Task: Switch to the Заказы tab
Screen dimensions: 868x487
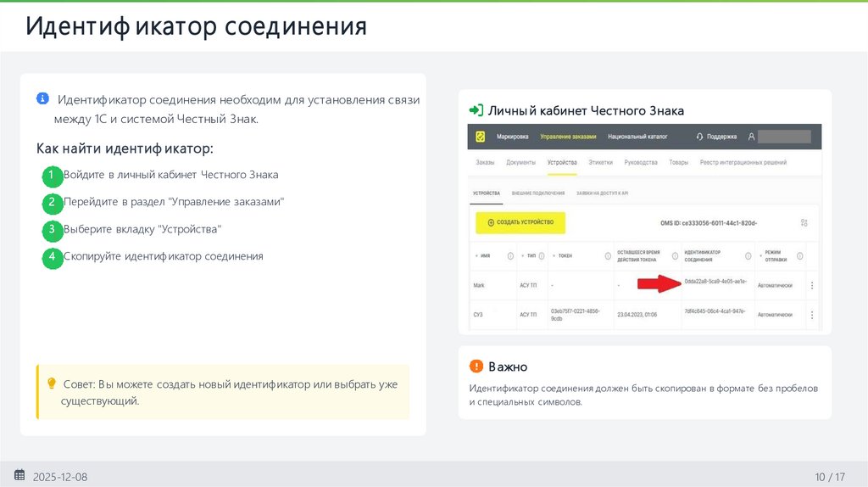Action: point(485,162)
